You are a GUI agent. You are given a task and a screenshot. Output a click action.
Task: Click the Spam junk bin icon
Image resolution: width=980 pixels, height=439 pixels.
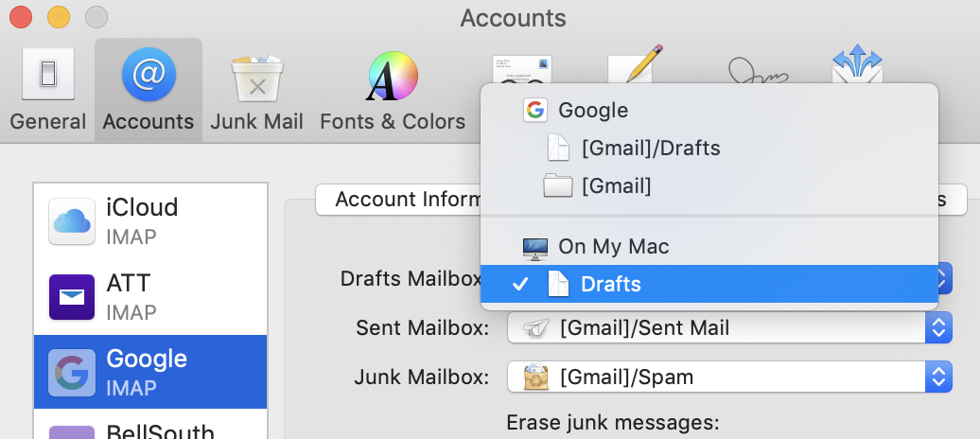coord(536,378)
